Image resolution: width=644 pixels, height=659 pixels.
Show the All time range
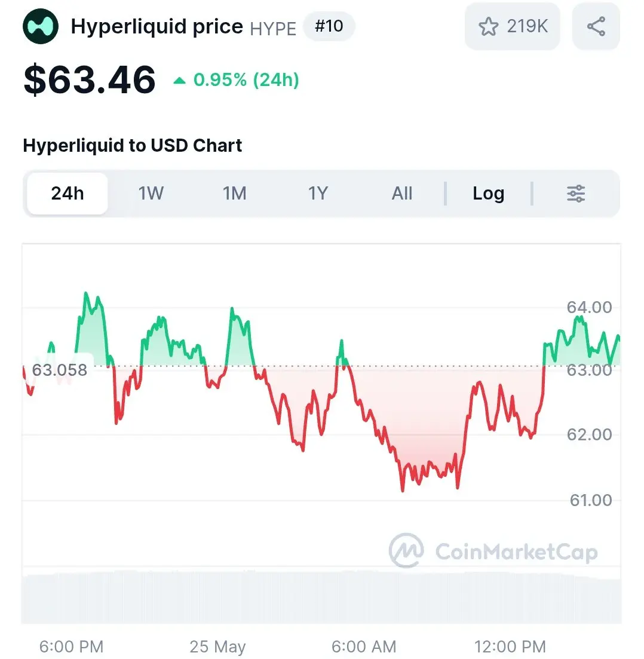402,194
